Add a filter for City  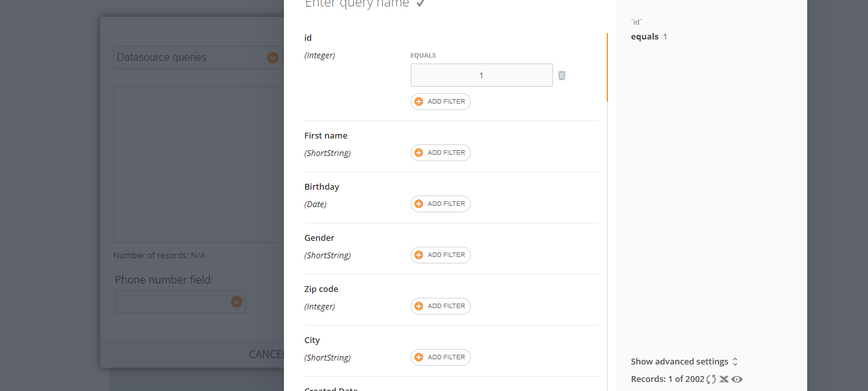tap(440, 357)
